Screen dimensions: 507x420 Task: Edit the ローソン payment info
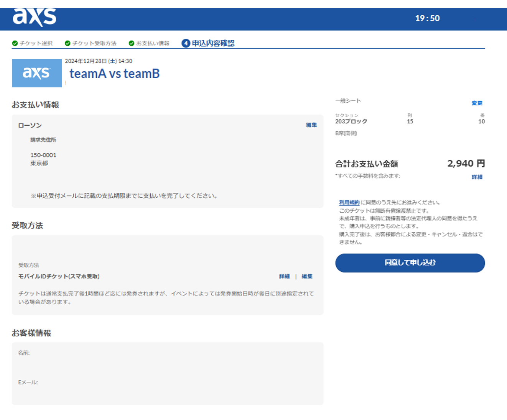point(311,125)
